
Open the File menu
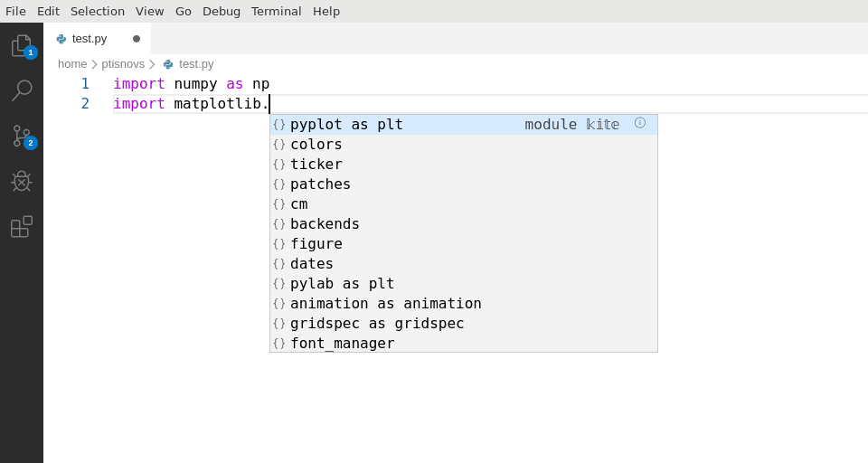pos(15,11)
